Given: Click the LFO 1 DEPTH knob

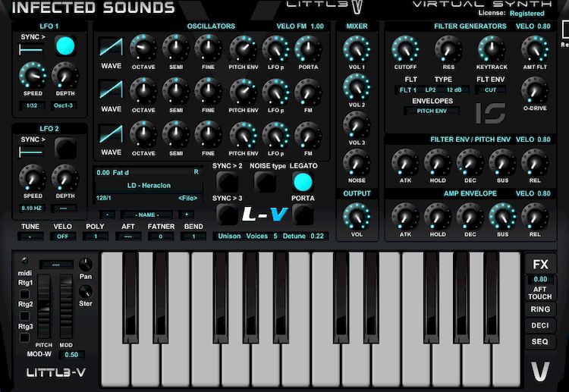Looking at the screenshot, I should click(x=65, y=75).
